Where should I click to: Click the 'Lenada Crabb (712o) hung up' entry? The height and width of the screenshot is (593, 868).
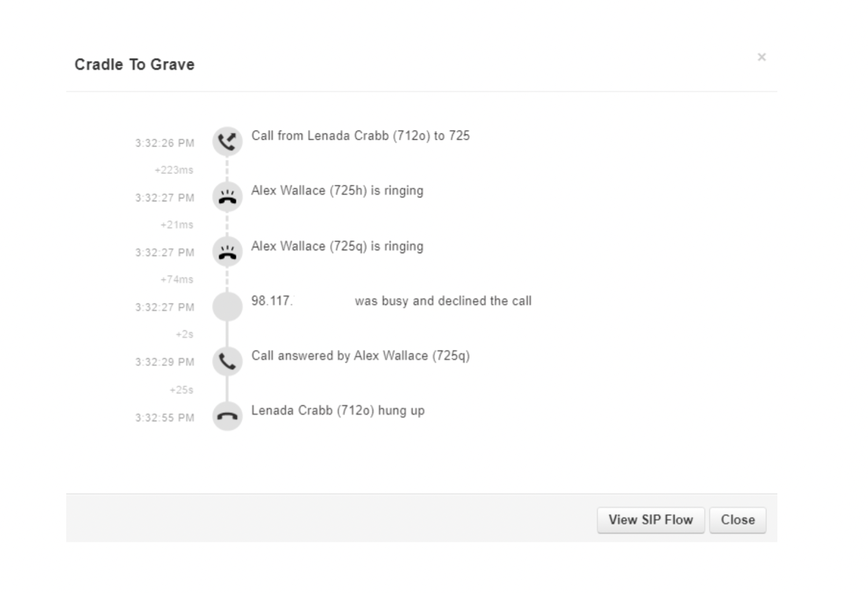(338, 410)
